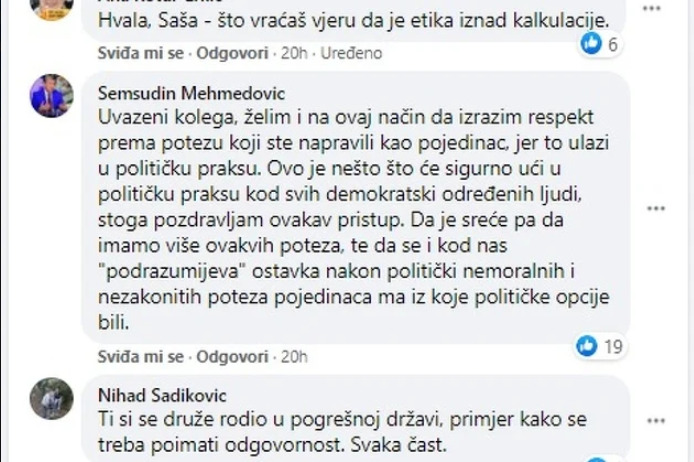Click the avatar beside the 'Hvala, Saša' comment

coord(51,8)
